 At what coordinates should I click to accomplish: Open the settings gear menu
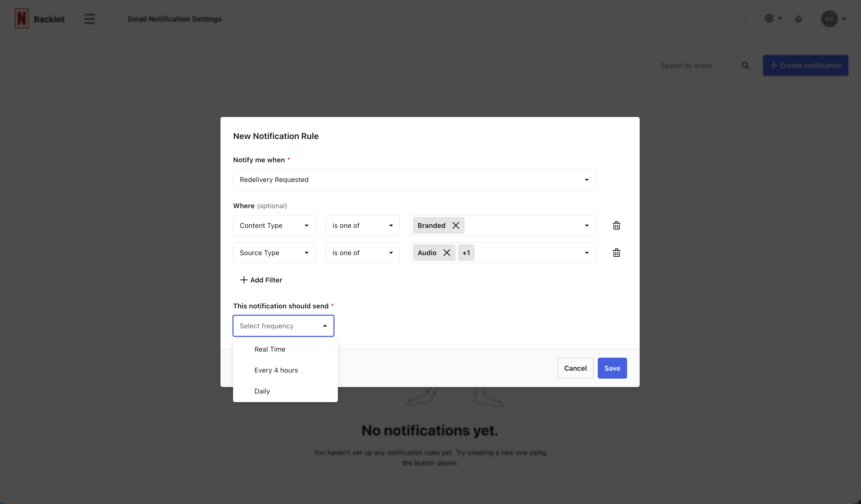769,18
